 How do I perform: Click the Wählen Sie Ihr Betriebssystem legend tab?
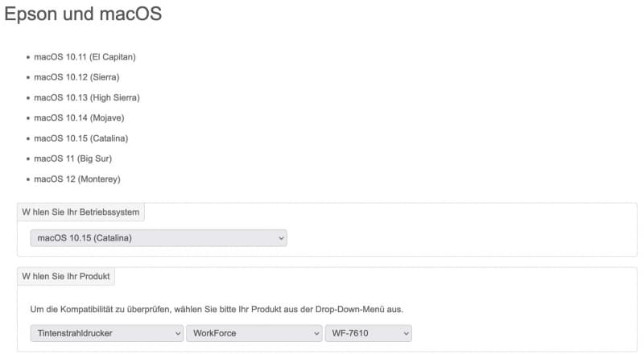80,212
